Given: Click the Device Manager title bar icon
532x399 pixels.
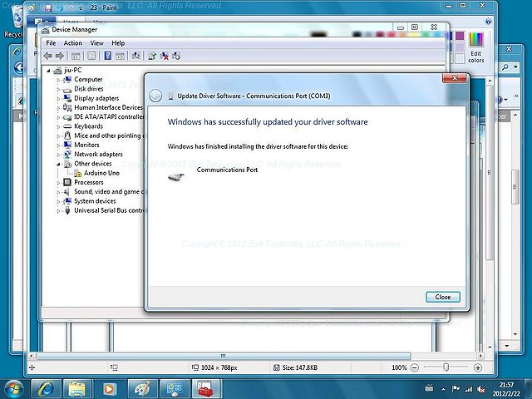Looking at the screenshot, I should 45,30.
